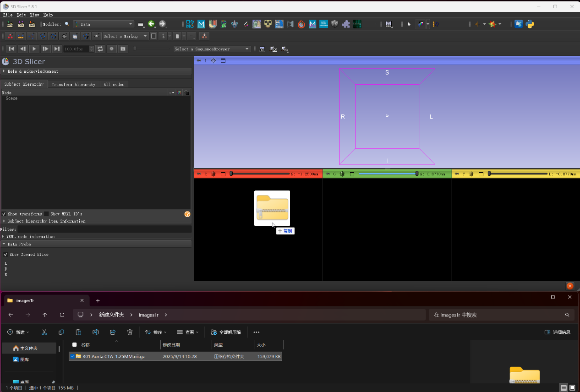The height and width of the screenshot is (392, 580).
Task: Click the Filter input field
Action: 104,229
